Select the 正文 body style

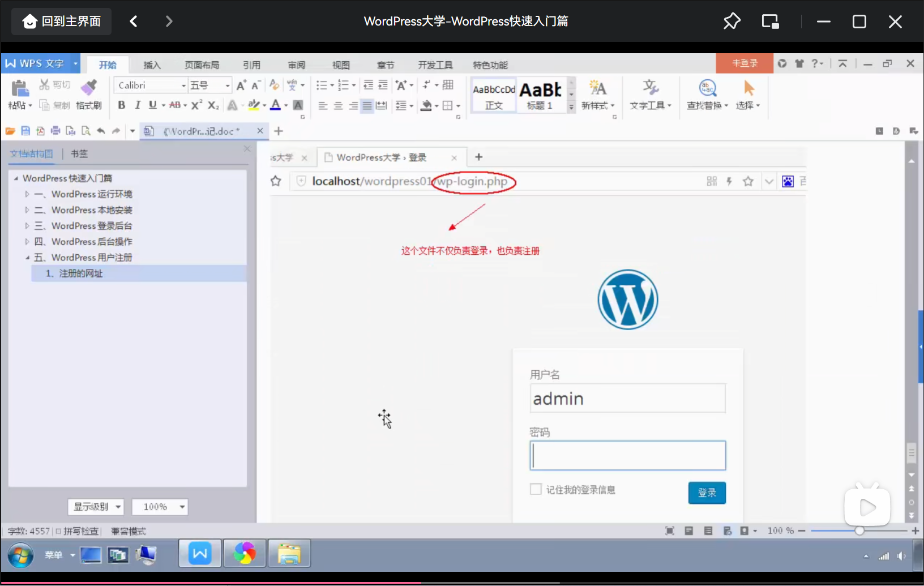coord(494,95)
